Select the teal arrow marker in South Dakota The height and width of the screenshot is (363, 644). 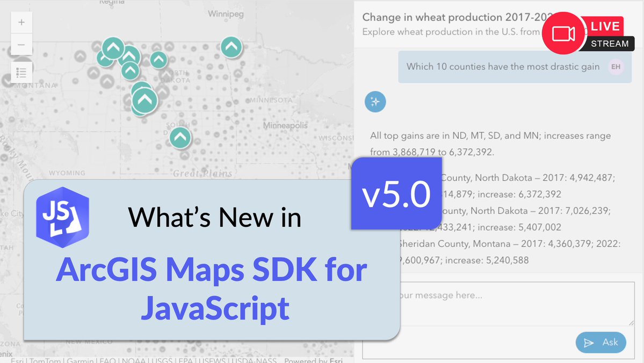point(180,138)
